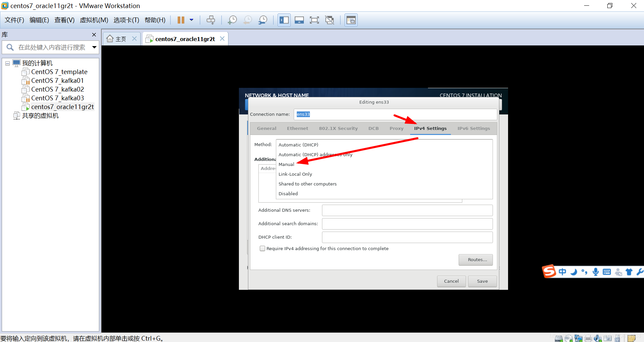Screen dimensions: 644x342
Task: Pause the virtual machine with the pause icon
Action: click(x=181, y=20)
